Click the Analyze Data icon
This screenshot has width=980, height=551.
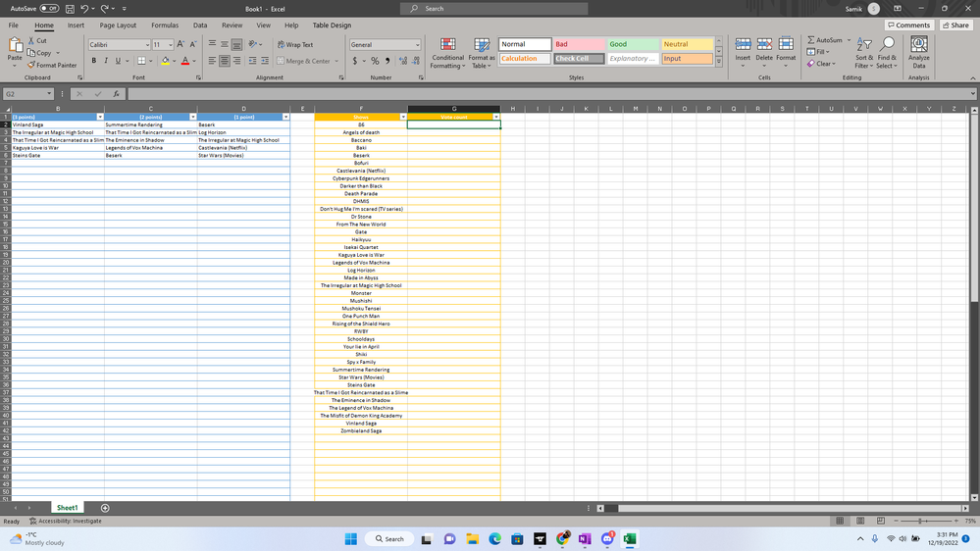[x=918, y=44]
